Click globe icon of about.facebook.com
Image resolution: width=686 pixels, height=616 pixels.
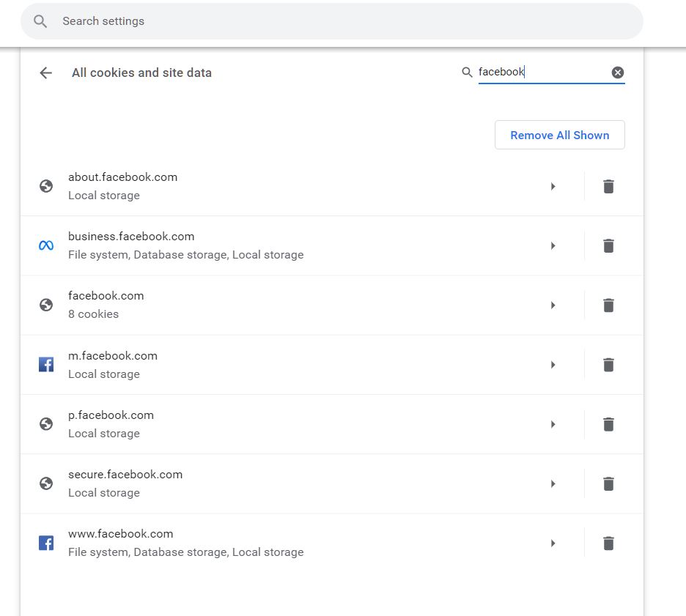46,186
